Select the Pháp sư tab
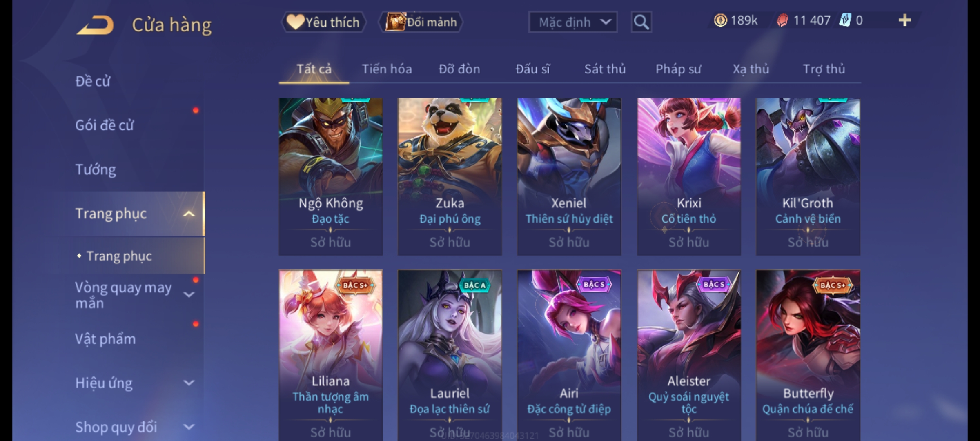Viewport: 980px width, 441px height. pyautogui.click(x=678, y=69)
